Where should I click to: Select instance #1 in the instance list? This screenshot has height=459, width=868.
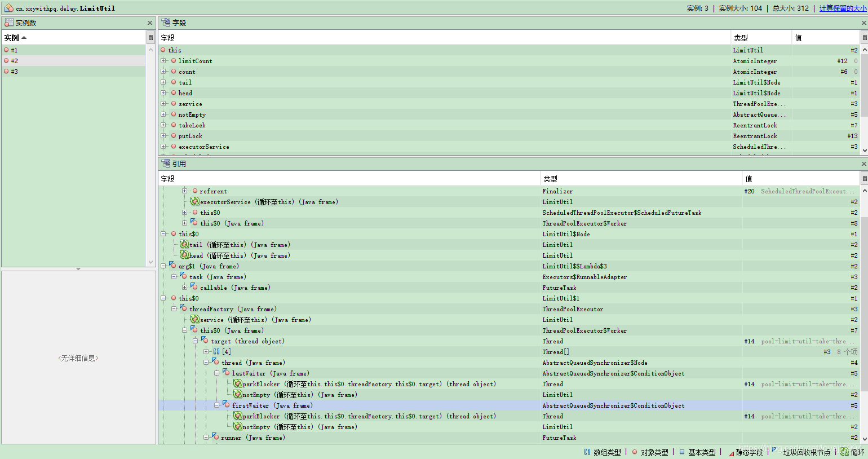73,50
